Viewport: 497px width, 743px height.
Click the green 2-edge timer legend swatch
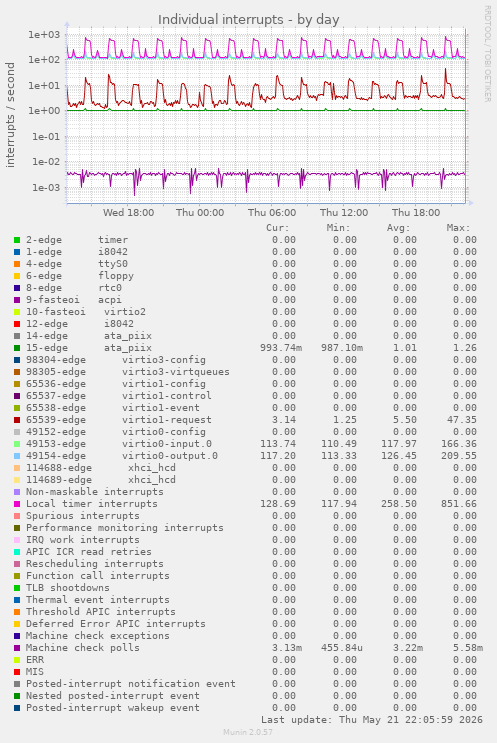point(17,240)
